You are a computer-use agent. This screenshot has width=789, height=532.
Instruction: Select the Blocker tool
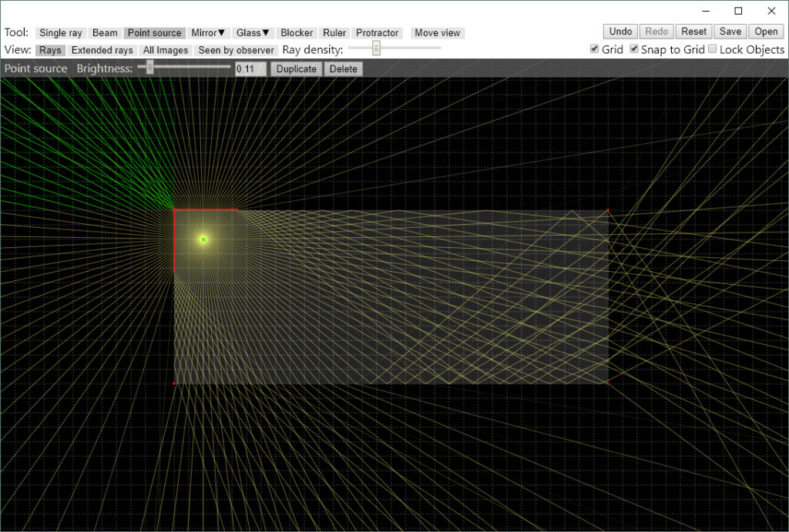[x=297, y=33]
